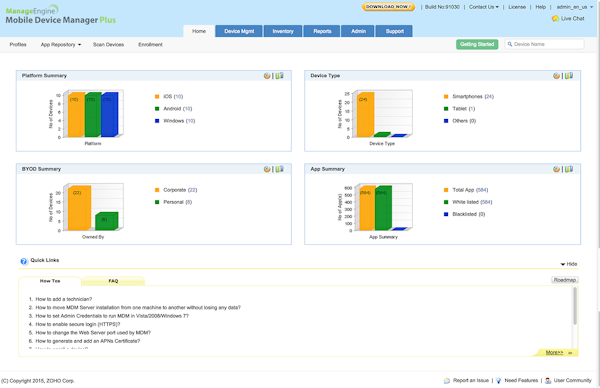
Task: Switch BYOD Summary to pie chart view
Action: tap(267, 169)
